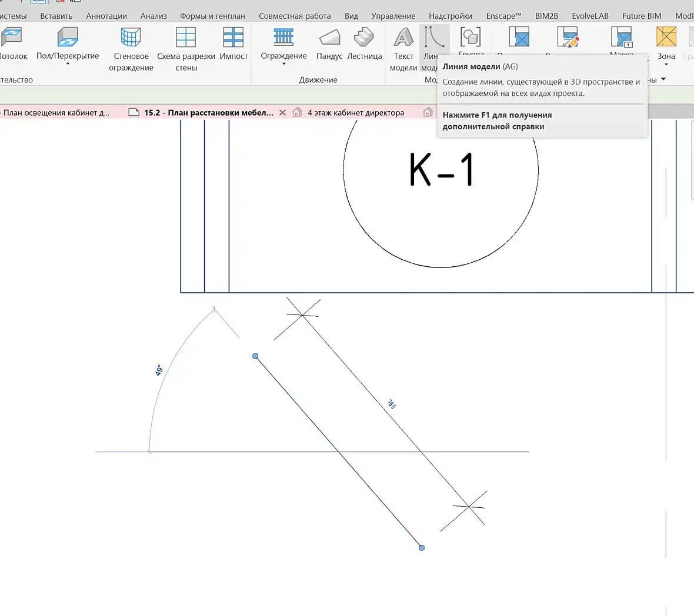Click the Текст модели tool icon
Viewport: 694px width, 616px height.
click(x=403, y=37)
